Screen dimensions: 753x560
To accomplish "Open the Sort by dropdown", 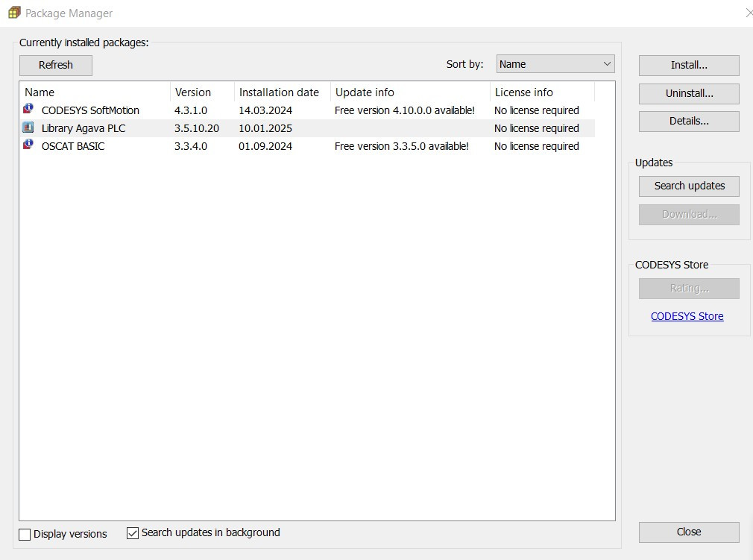I will click(x=555, y=64).
